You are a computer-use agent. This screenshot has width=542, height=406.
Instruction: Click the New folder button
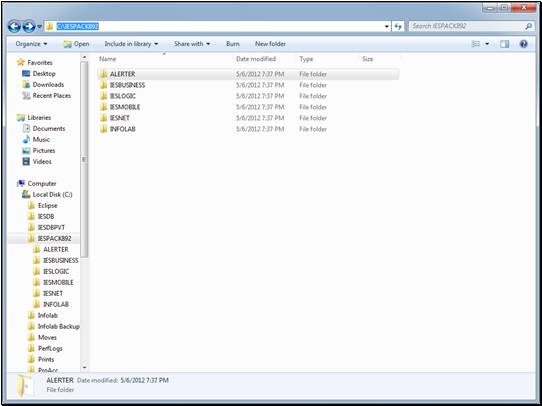click(x=270, y=44)
